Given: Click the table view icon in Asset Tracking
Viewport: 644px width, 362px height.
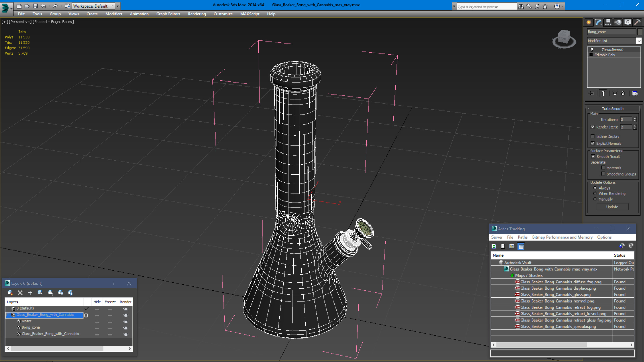Looking at the screenshot, I should pyautogui.click(x=521, y=246).
